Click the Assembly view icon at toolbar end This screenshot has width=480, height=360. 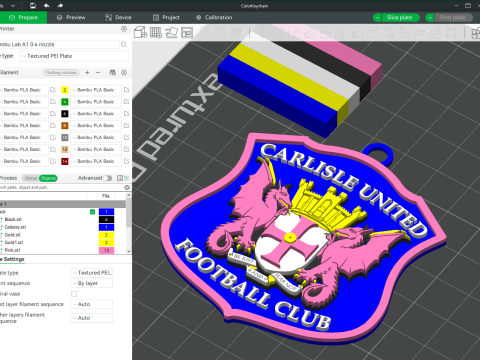point(476,33)
